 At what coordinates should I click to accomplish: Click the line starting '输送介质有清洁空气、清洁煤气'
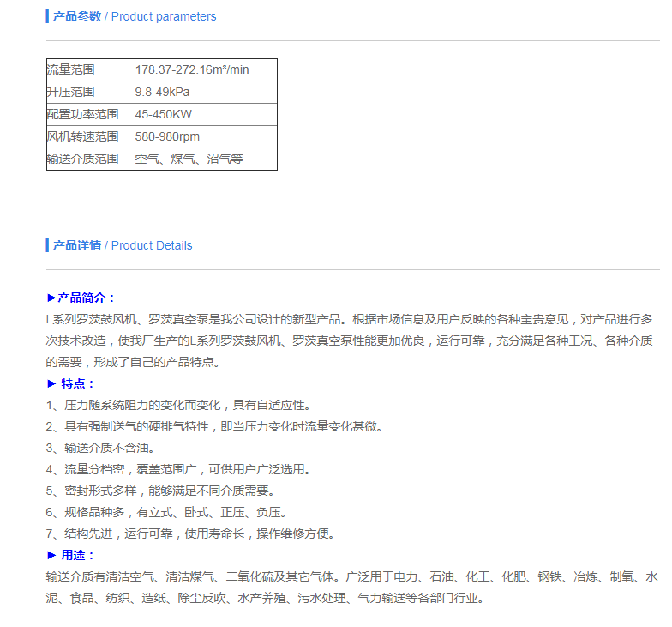pyautogui.click(x=351, y=576)
